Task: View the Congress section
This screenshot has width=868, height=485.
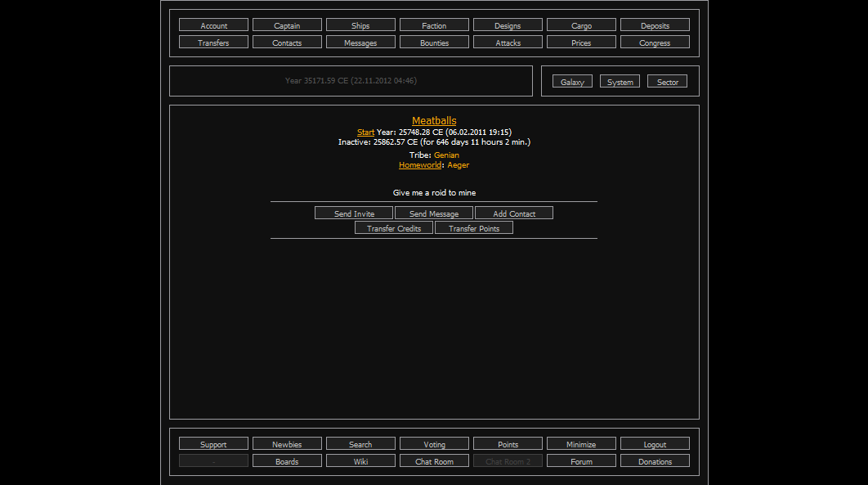Action: [655, 43]
